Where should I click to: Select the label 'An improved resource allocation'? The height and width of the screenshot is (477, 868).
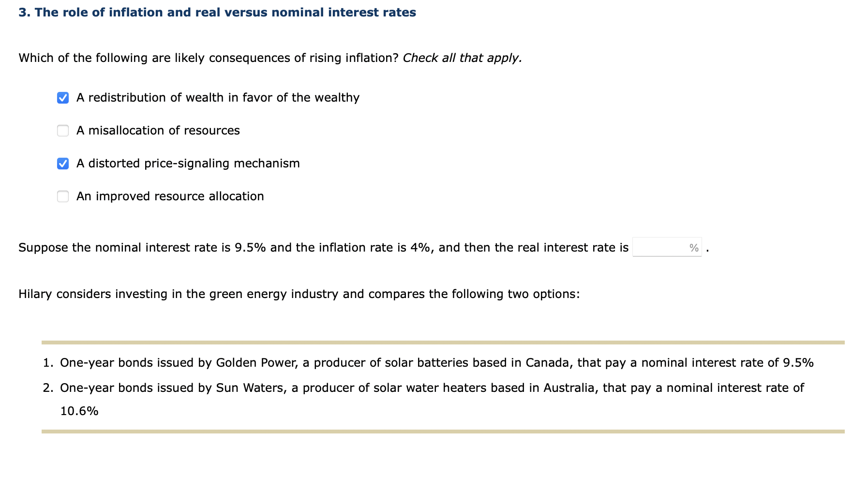[x=170, y=196]
